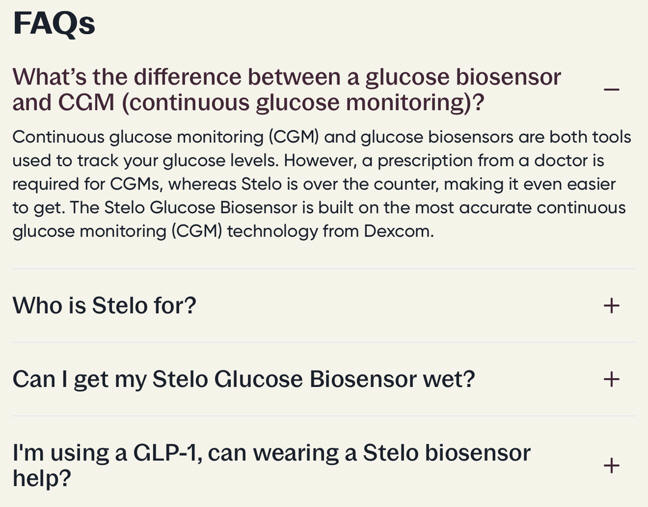Click the word "help?" in the last question
Viewport: 648px width, 507px height.
pos(42,479)
